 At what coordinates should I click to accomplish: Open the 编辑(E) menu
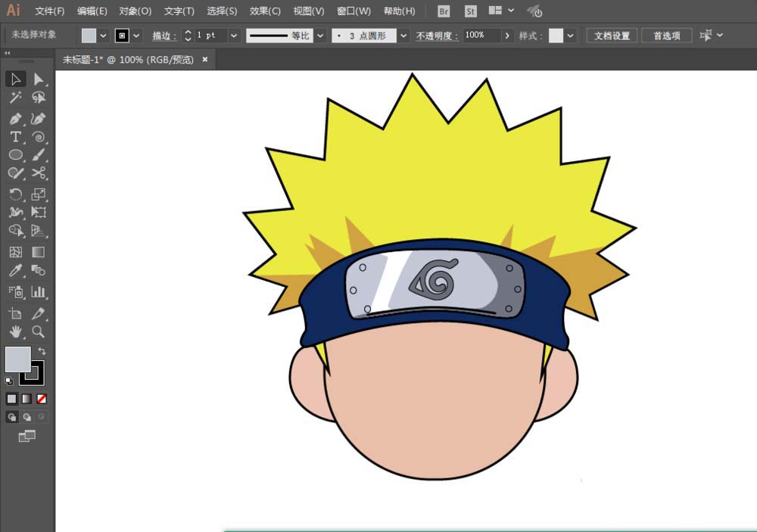(x=92, y=11)
